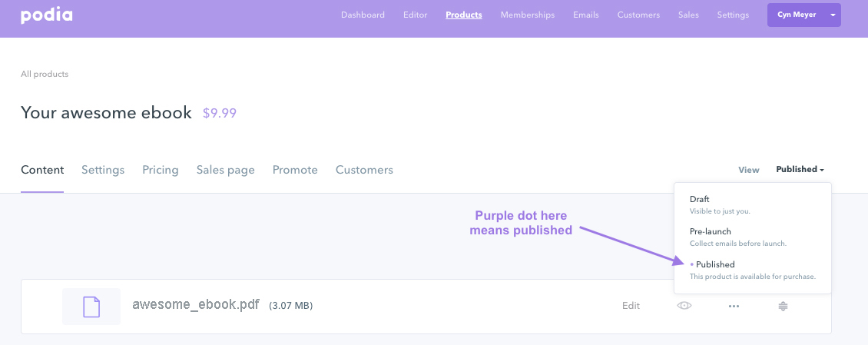This screenshot has height=345, width=868.
Task: Open Dashboard in the top navigation
Action: tap(363, 15)
